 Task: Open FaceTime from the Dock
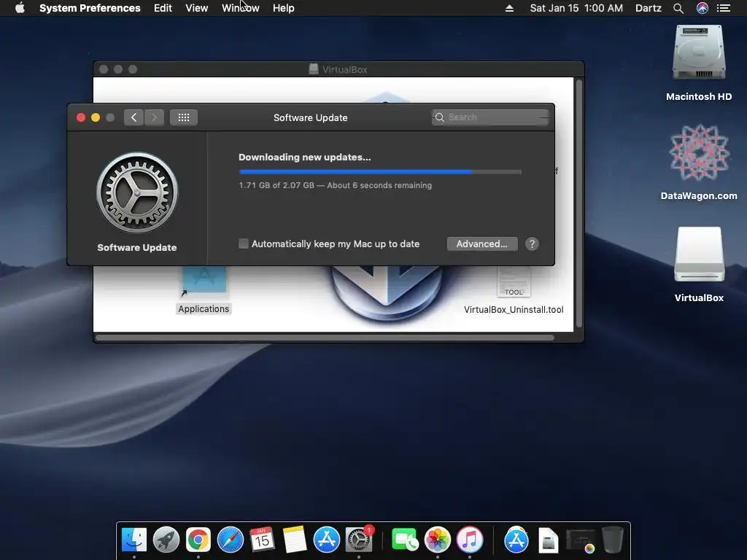click(405, 540)
